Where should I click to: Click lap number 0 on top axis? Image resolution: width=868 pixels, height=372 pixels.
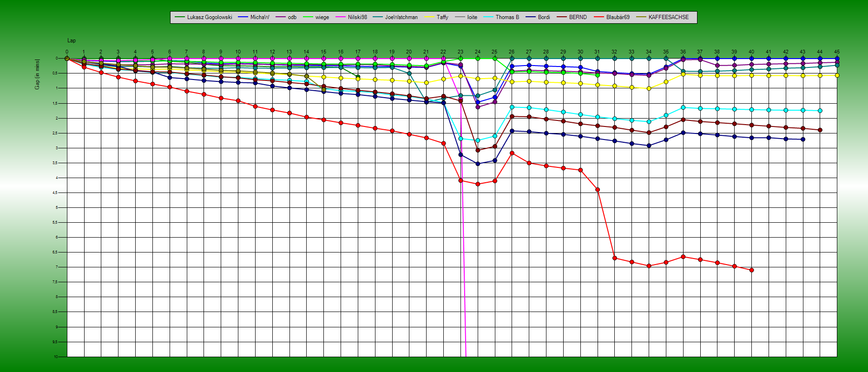tap(67, 52)
